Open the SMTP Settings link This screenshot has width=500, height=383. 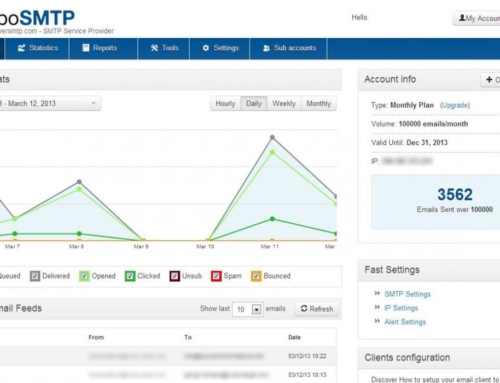click(x=407, y=294)
